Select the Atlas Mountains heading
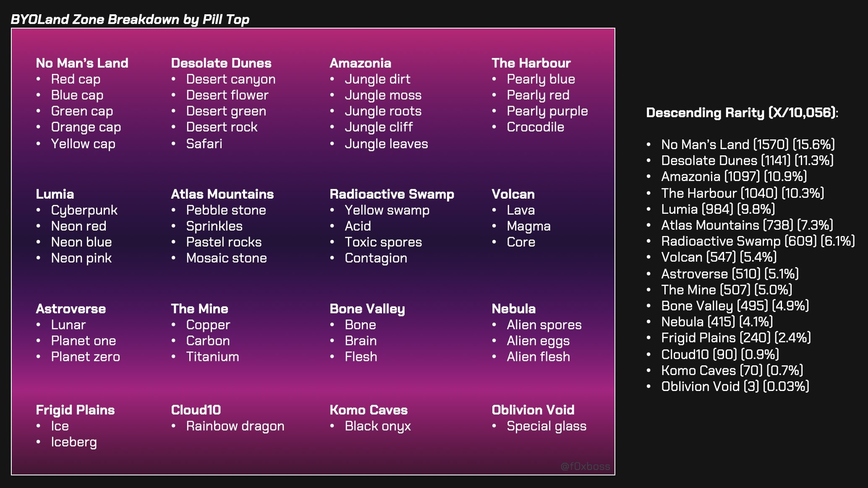 222,194
